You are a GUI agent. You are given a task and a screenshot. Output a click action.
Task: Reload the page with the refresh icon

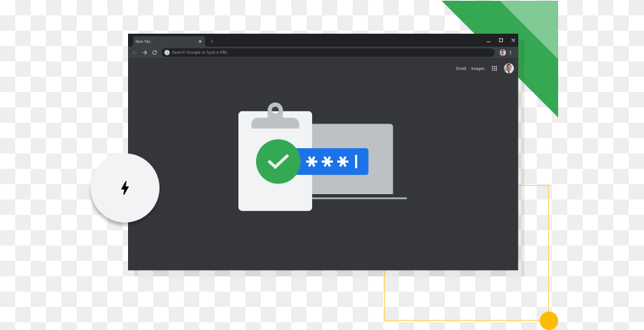click(154, 52)
